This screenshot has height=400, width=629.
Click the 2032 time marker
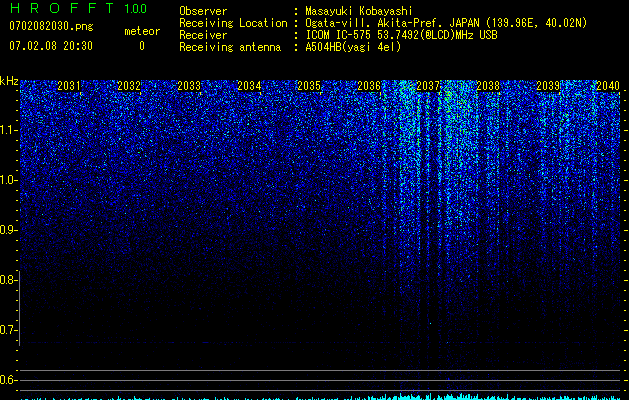tap(129, 86)
